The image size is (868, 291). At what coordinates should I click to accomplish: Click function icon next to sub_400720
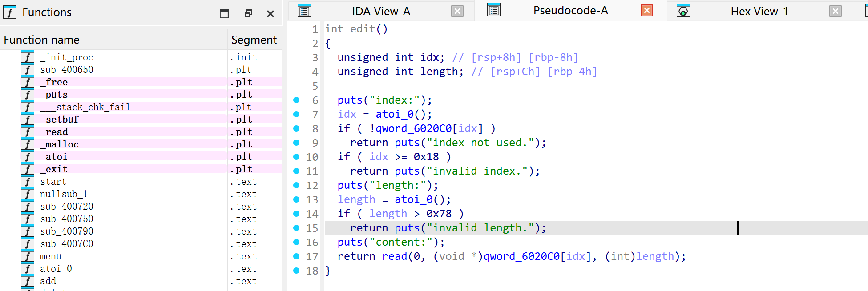[28, 207]
